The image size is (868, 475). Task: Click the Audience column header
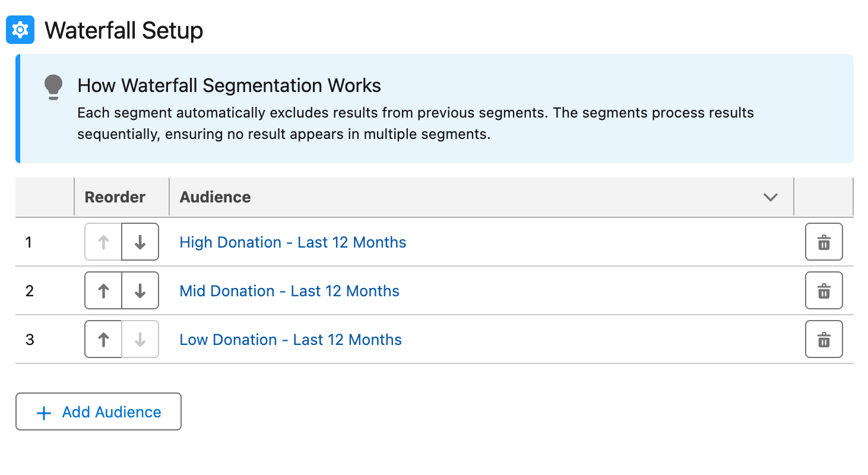coord(216,197)
